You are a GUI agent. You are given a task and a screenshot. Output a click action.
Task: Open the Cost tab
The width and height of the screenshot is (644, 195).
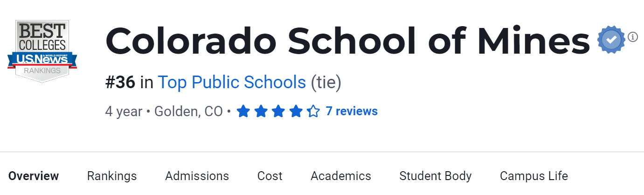pos(270,176)
